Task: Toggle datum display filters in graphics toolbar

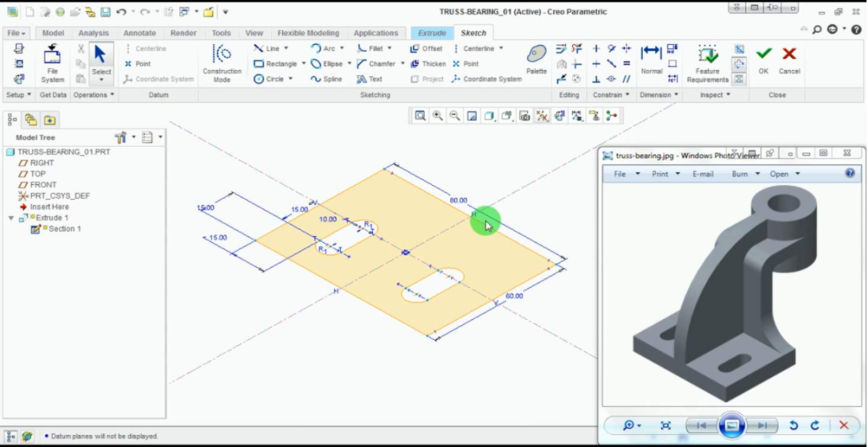Action: [x=542, y=116]
